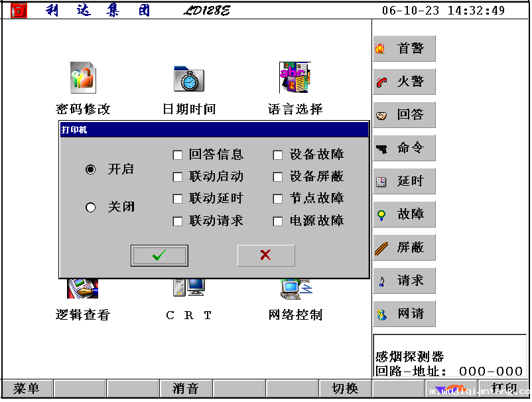Open the 菜单 menu in bottom bar

pyautogui.click(x=27, y=389)
